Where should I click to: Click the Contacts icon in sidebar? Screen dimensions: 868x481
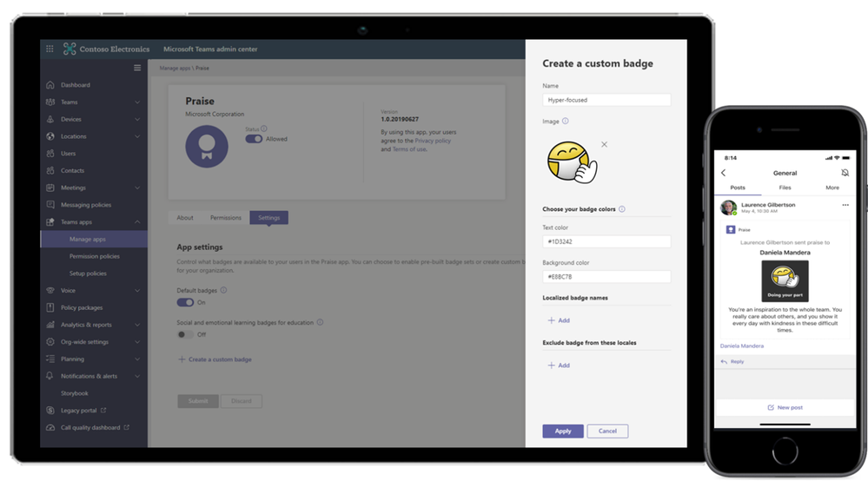point(50,170)
